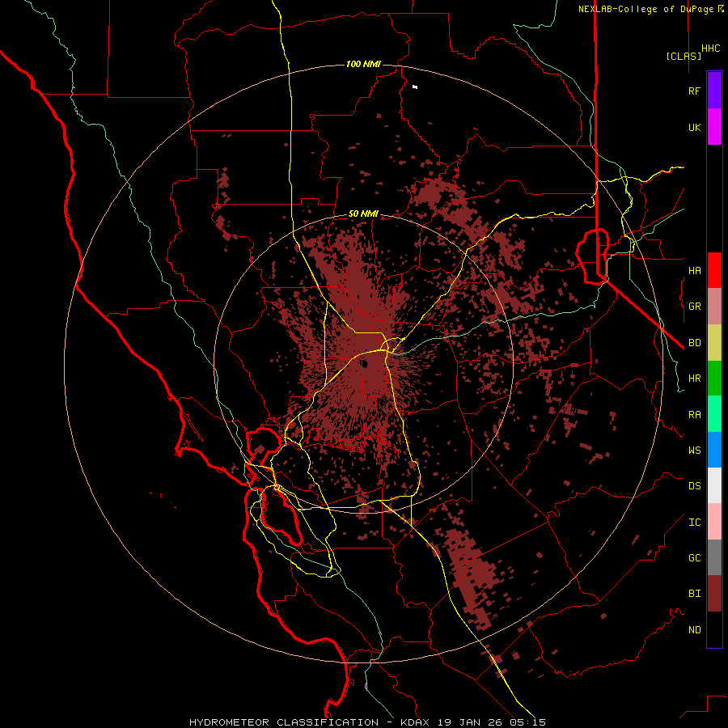Click the RF legend label
This screenshot has height=728, width=728.
pyautogui.click(x=694, y=91)
